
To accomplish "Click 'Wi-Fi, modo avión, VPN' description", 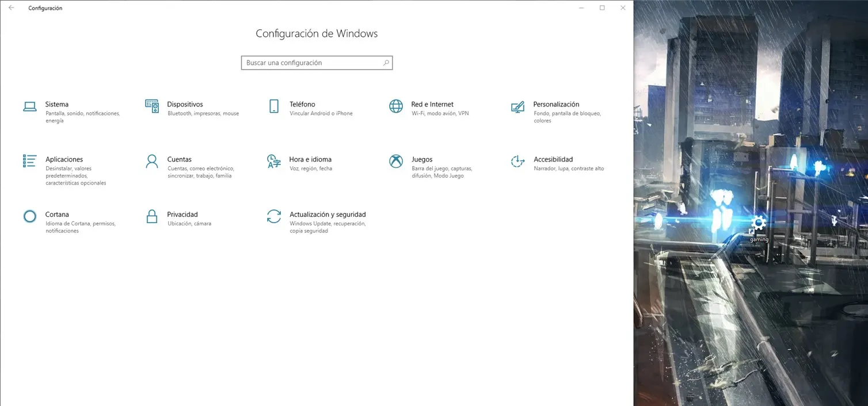I will (440, 114).
